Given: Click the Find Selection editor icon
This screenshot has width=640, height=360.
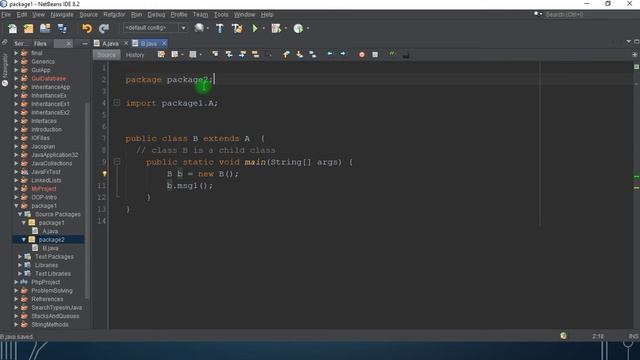Looking at the screenshot, I should [215, 54].
